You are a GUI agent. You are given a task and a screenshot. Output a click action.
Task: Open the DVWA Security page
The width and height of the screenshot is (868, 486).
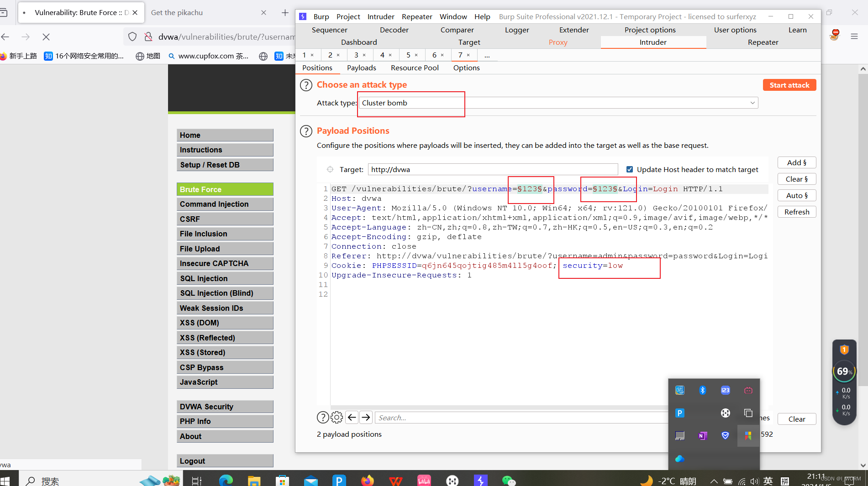click(x=225, y=407)
